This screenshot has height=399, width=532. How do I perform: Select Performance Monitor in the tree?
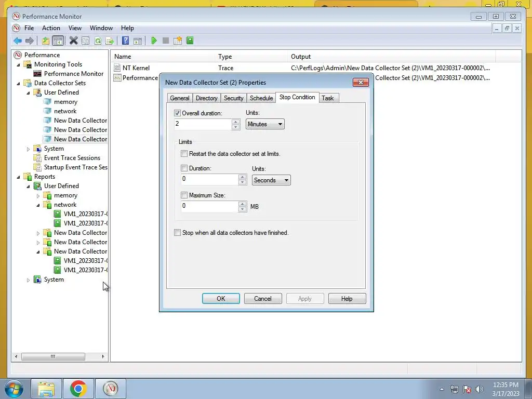tap(74, 74)
